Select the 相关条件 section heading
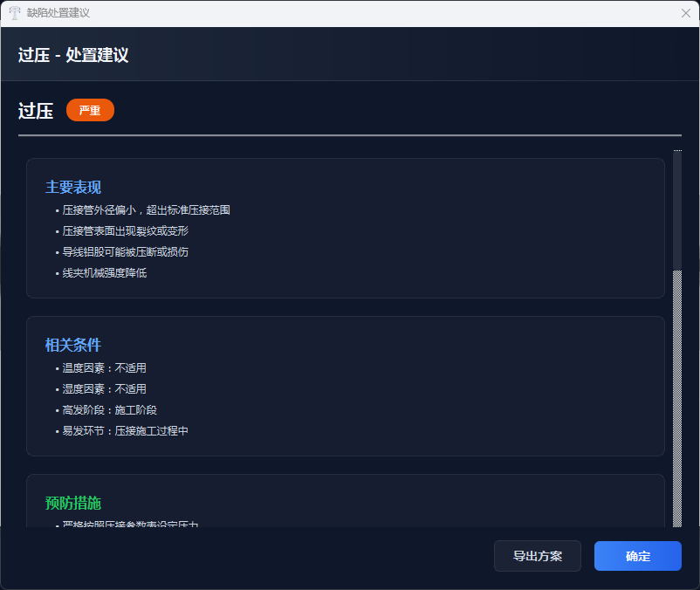700x590 pixels. pos(73,345)
